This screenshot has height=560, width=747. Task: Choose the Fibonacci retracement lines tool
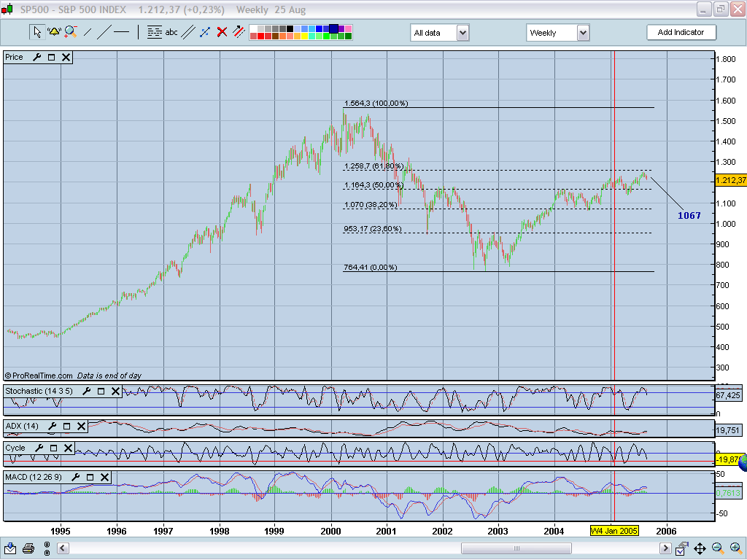(x=155, y=32)
